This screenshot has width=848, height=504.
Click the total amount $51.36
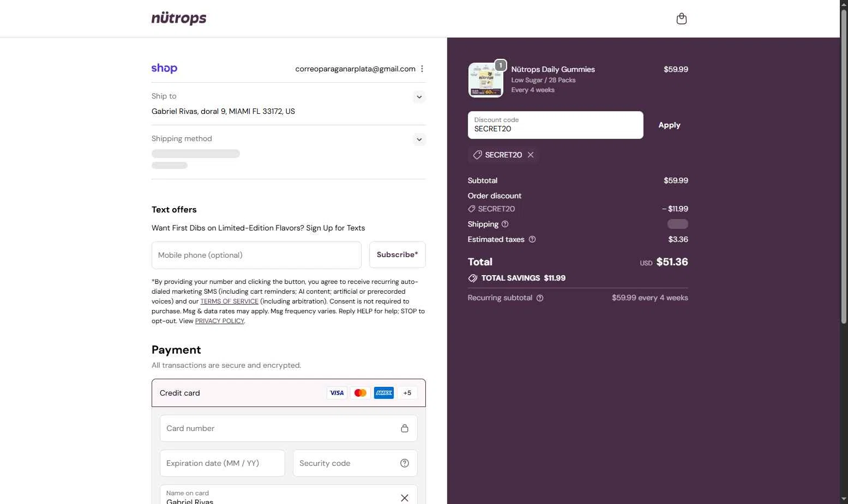(672, 262)
